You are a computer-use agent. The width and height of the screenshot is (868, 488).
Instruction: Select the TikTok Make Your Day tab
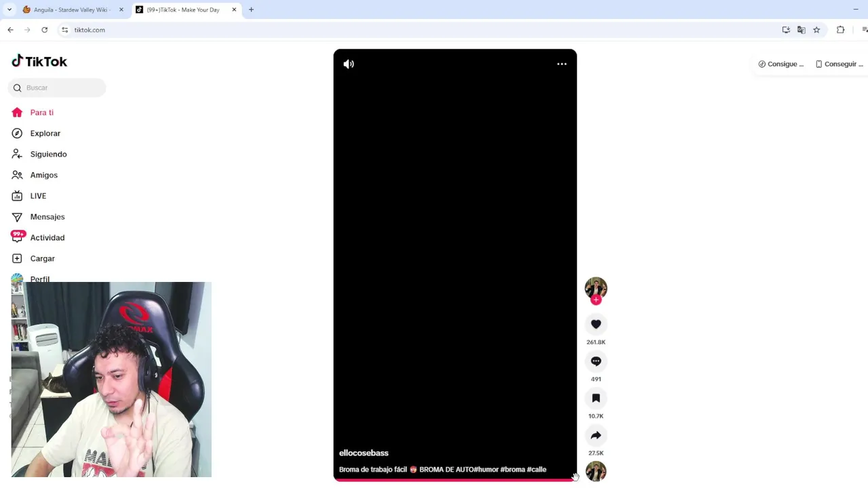click(x=182, y=9)
